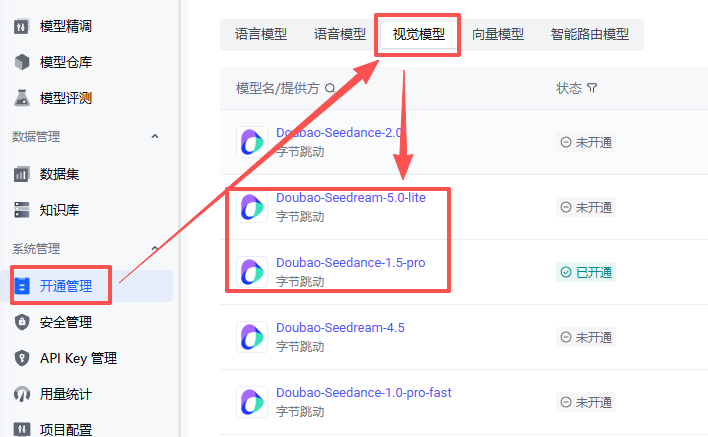
Task: Open the 智能路由模型 tab
Action: click(x=590, y=34)
